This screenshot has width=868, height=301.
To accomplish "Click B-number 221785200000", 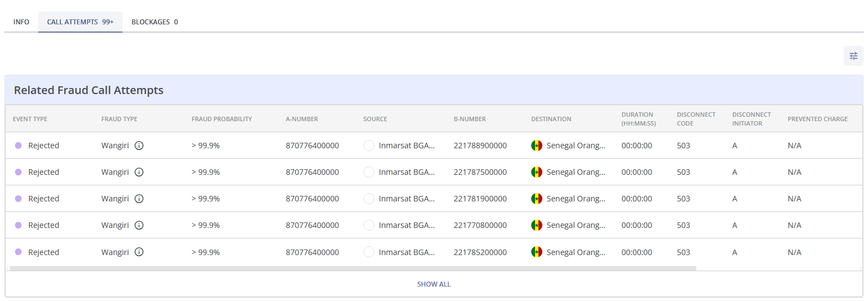I will click(x=480, y=252).
